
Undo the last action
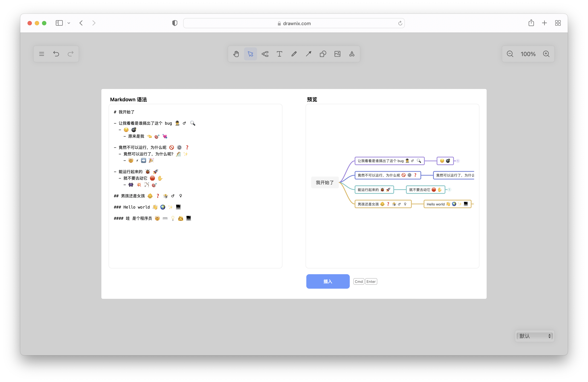[56, 54]
